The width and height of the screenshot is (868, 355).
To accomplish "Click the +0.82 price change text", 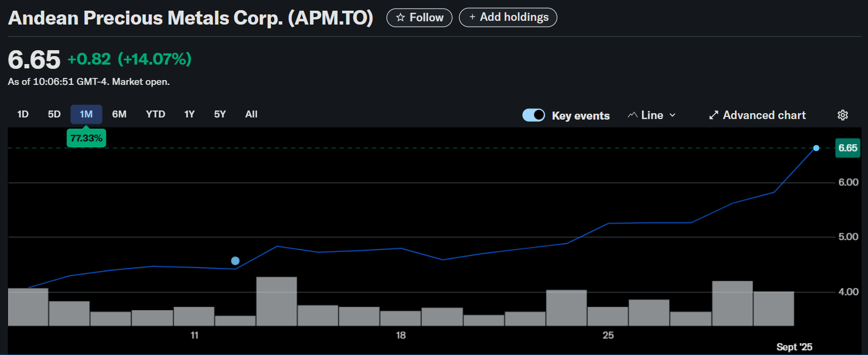I will 89,59.
